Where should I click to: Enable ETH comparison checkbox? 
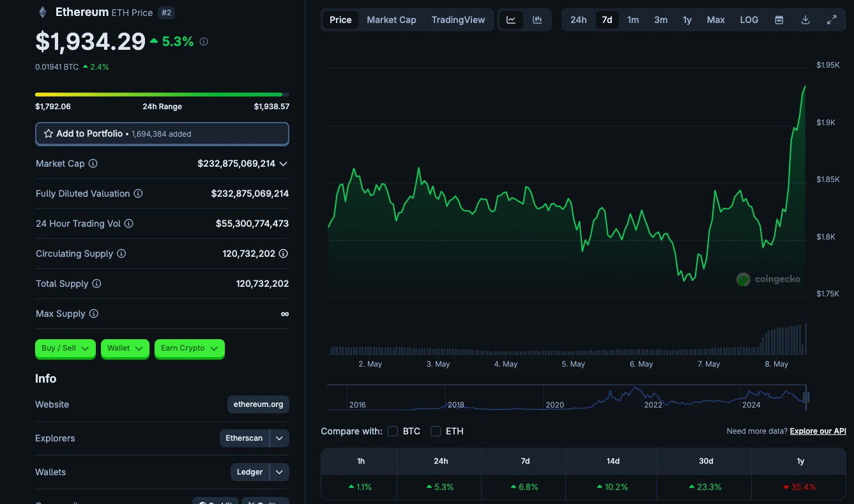(436, 431)
